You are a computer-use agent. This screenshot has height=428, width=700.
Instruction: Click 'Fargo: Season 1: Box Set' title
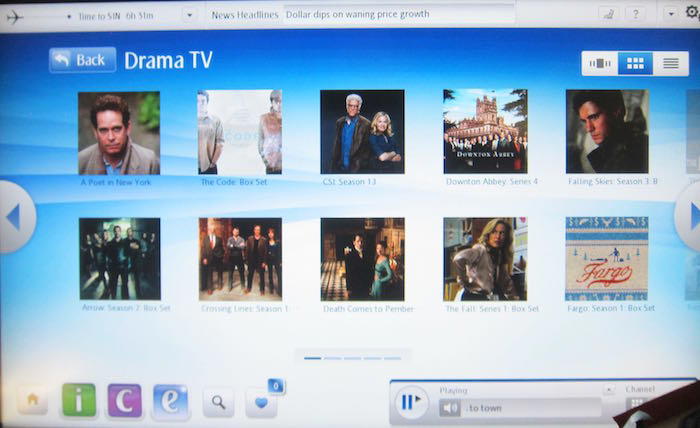[x=611, y=308]
